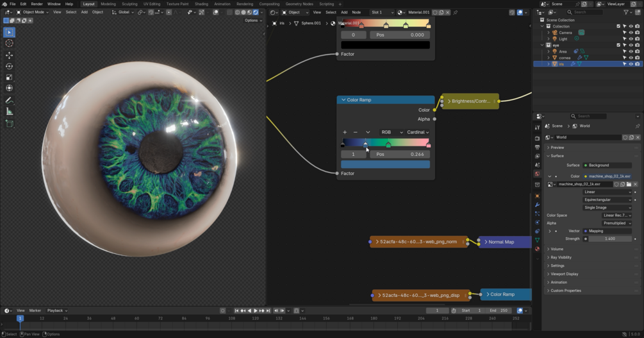Toggle selectability of Area light

coord(625,51)
